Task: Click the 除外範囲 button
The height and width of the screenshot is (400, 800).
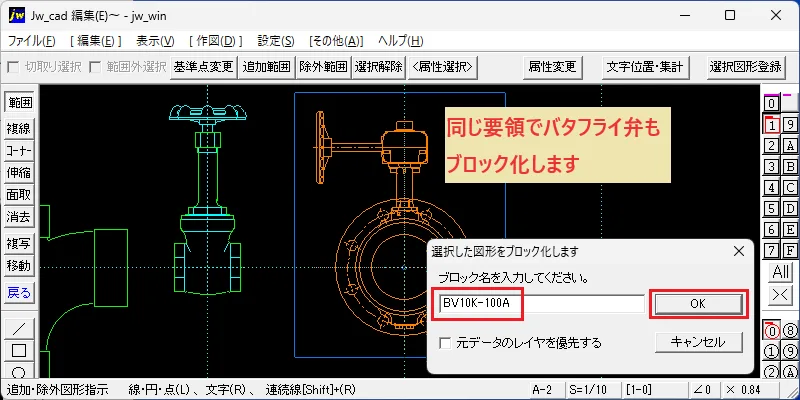Action: [323, 67]
